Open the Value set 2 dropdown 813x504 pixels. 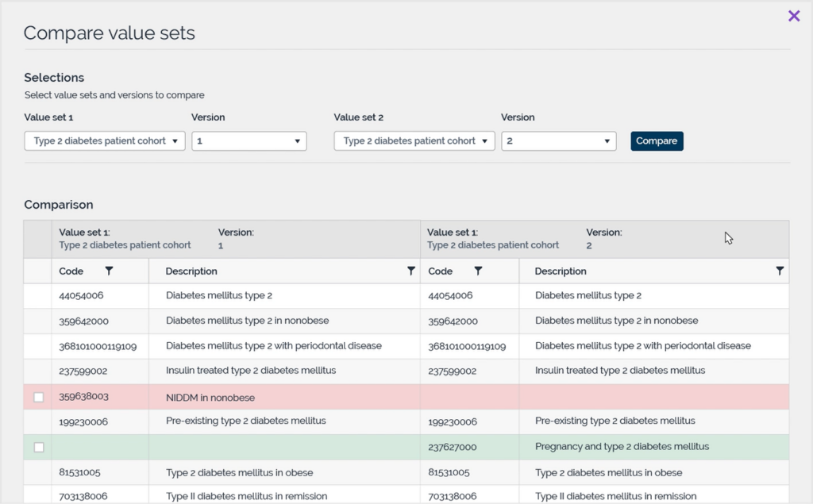tap(414, 140)
